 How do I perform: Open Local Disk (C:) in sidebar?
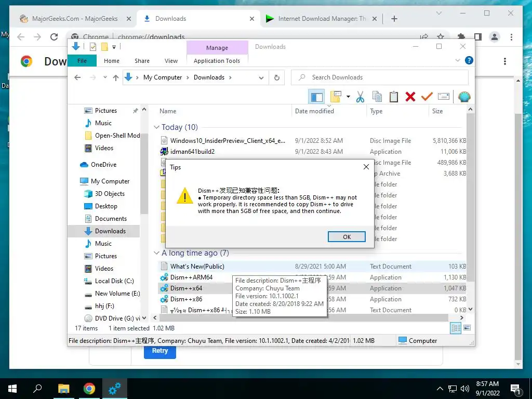(114, 281)
